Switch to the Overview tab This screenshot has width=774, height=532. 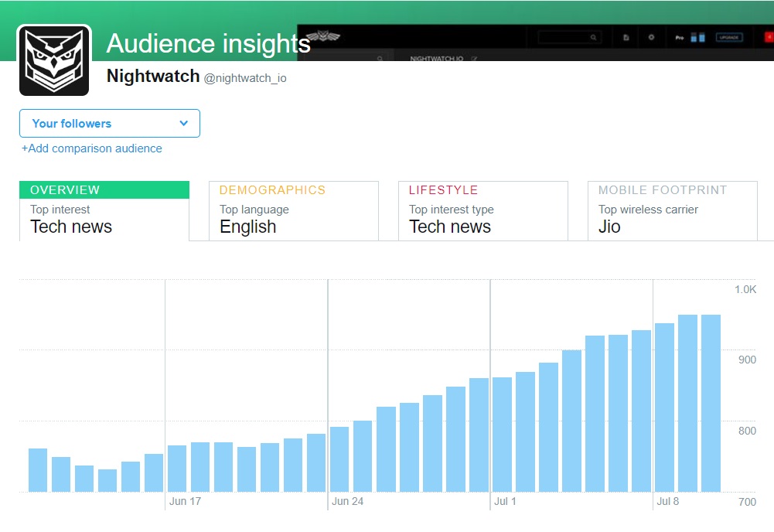104,210
